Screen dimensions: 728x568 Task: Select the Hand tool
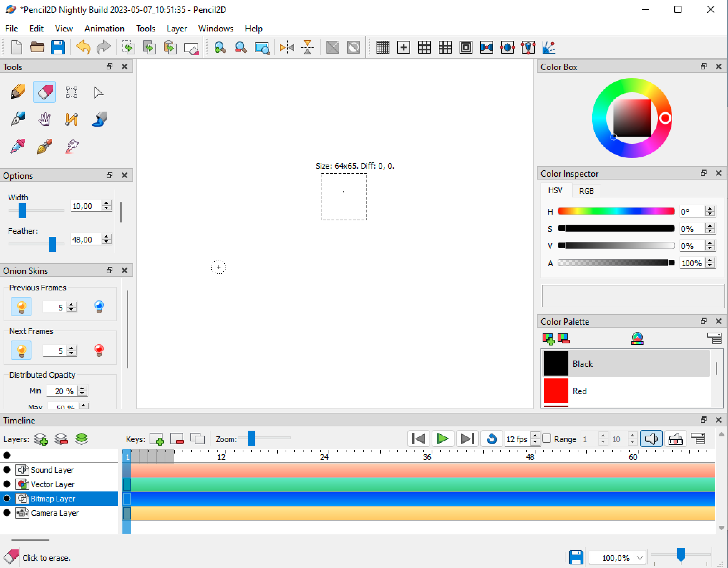(x=44, y=119)
